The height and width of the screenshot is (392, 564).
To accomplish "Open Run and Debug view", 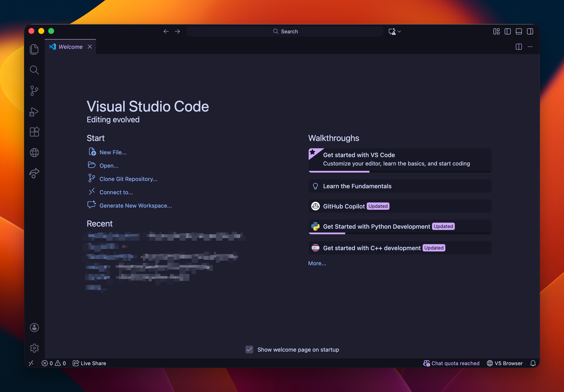I will pos(34,112).
